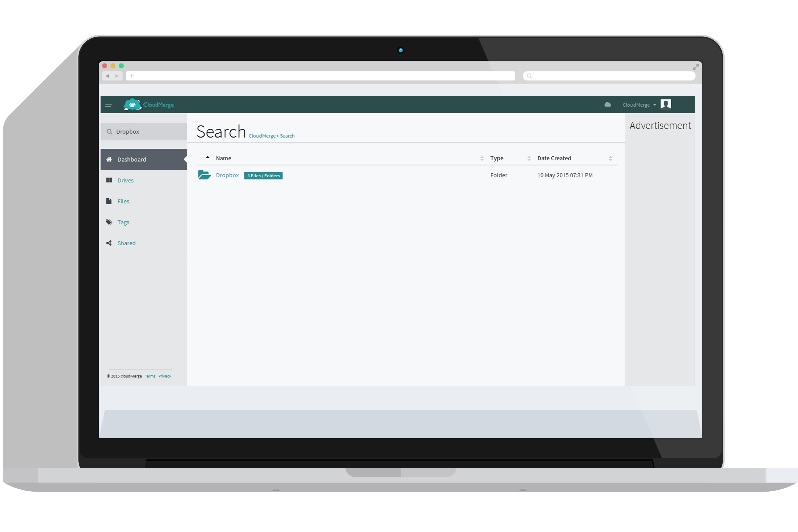Open Dashboard in sidebar
798x532 pixels.
[x=132, y=159]
